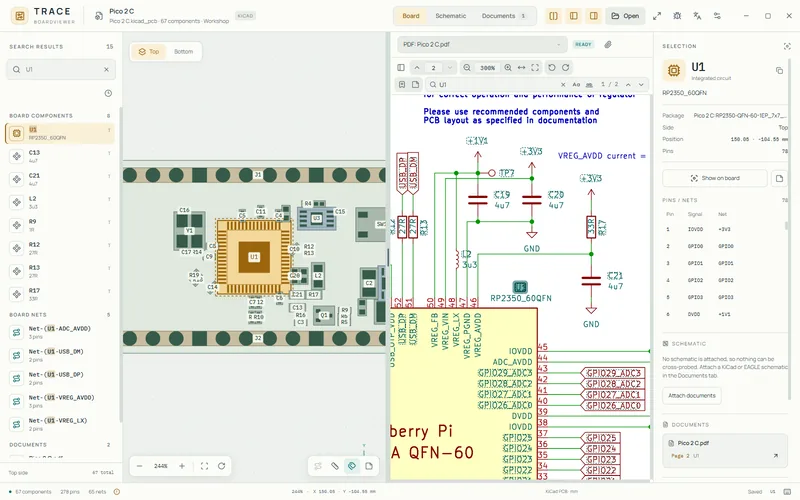Select the C13 4u7 component row
Viewport: 800px width, 500px height.
(60, 156)
